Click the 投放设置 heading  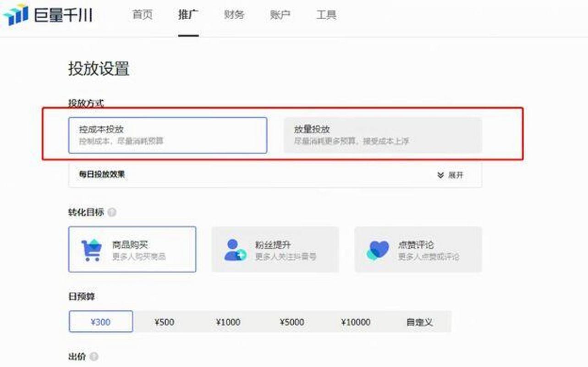99,69
